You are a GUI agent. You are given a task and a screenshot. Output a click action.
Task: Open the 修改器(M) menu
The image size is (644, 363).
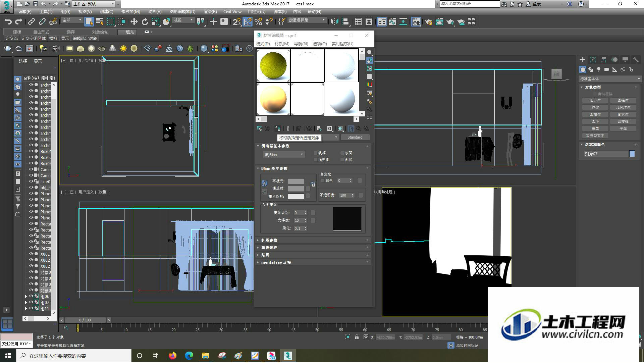tap(130, 12)
